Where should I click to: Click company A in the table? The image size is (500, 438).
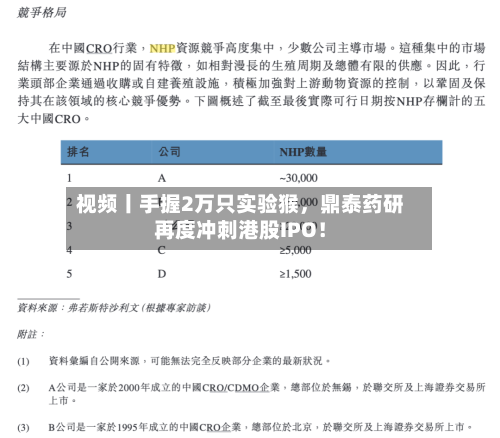click(x=162, y=178)
